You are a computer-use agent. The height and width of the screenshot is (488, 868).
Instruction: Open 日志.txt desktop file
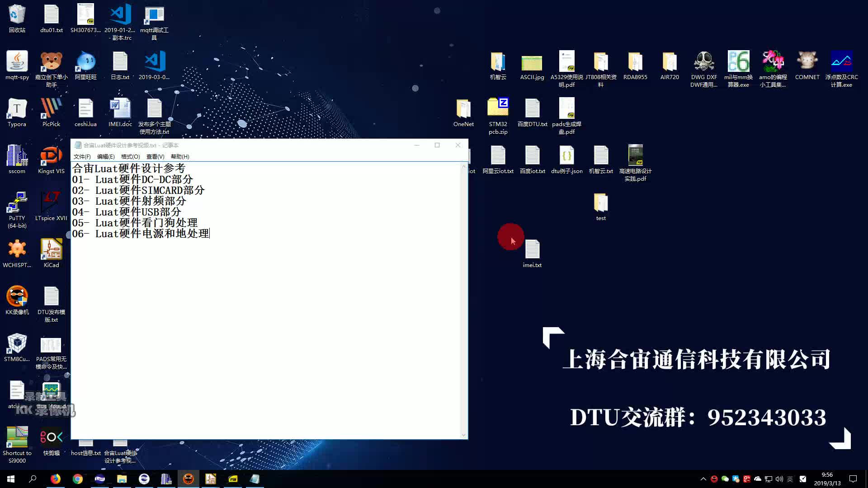[120, 66]
